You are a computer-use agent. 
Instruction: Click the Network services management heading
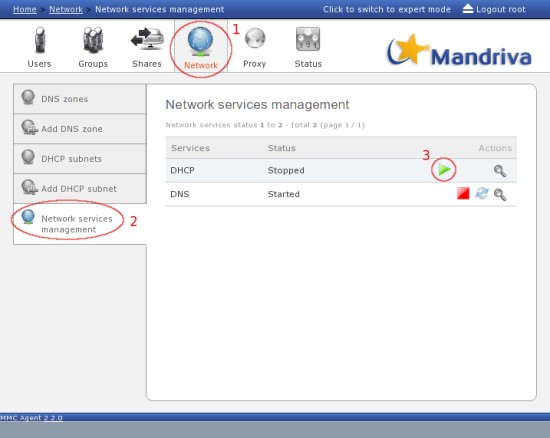[257, 105]
